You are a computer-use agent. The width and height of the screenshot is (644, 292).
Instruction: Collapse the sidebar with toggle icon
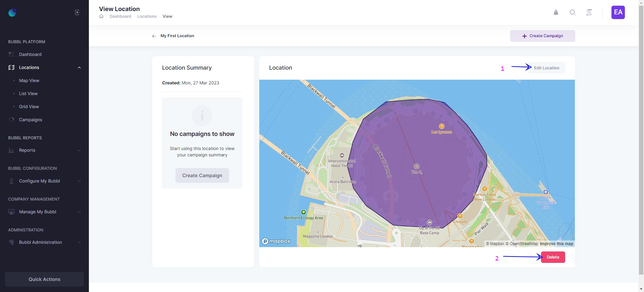tap(77, 12)
